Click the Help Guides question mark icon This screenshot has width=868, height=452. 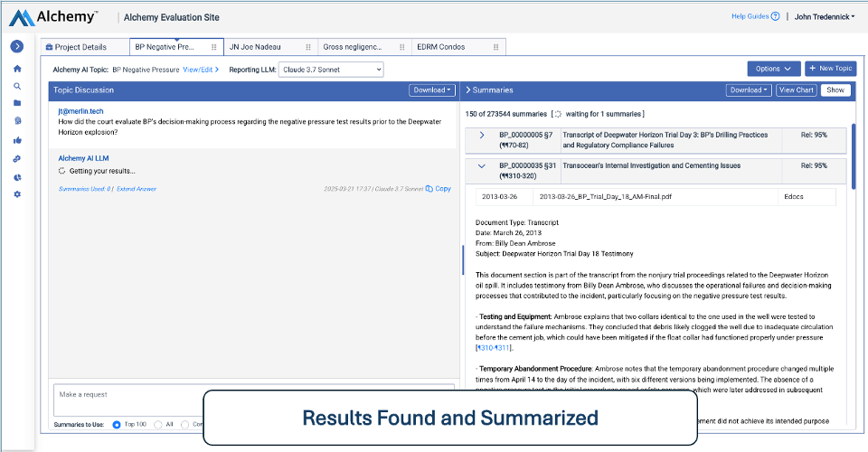click(775, 16)
